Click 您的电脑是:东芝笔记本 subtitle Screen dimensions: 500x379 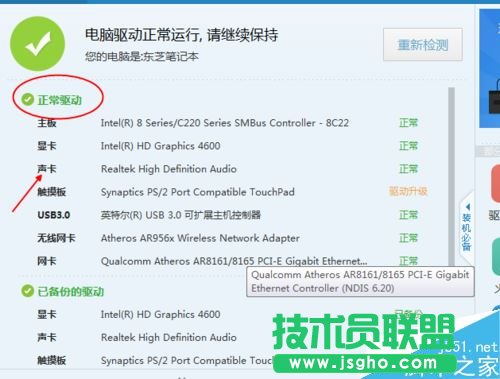click(142, 56)
